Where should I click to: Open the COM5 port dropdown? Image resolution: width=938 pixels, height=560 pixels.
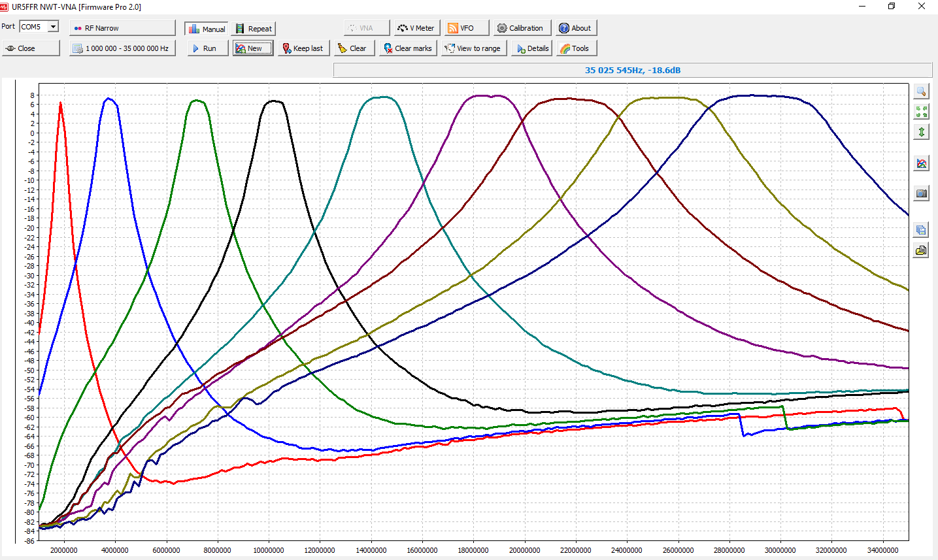[39, 27]
